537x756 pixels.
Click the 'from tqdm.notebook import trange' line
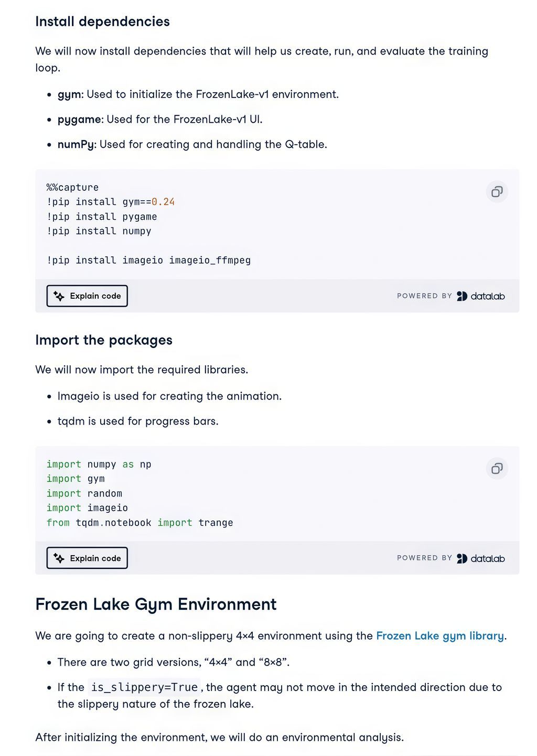[139, 523]
